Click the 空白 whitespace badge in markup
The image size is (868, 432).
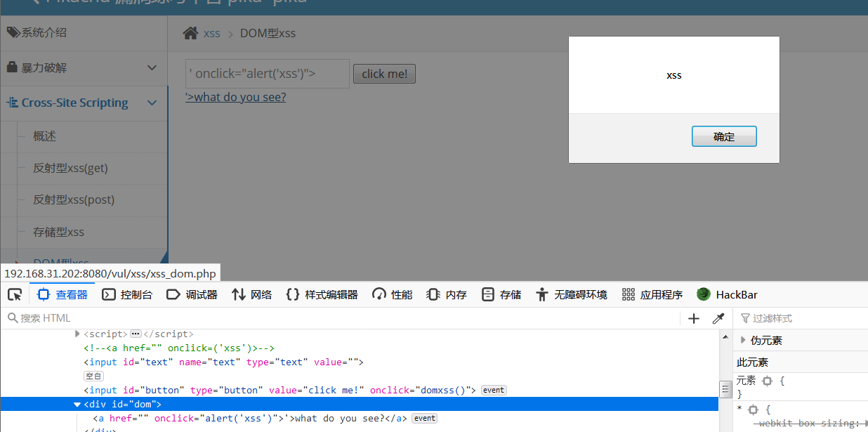coord(93,377)
